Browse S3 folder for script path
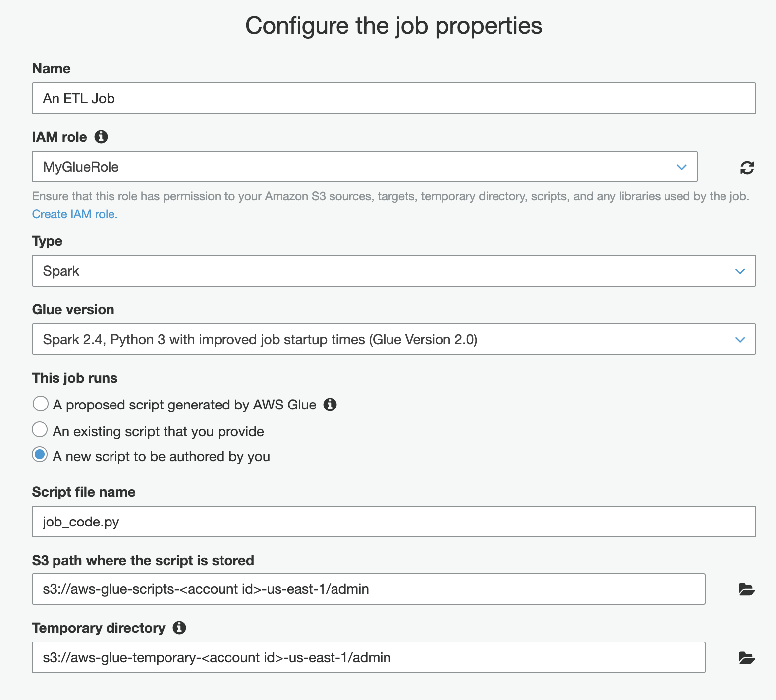 (x=746, y=589)
